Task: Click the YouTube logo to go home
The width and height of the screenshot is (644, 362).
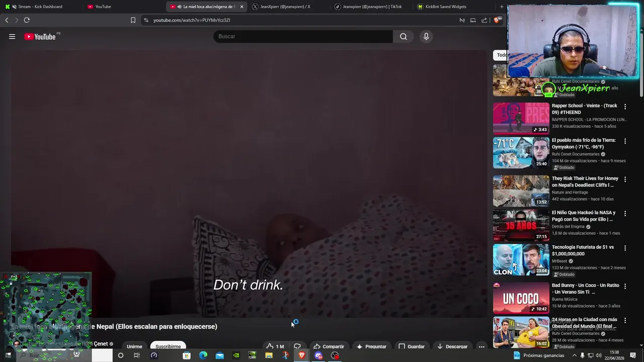Action: [x=40, y=36]
